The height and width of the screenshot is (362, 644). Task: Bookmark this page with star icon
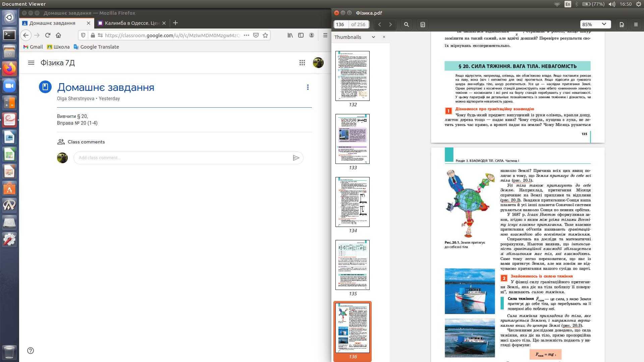[x=265, y=35]
